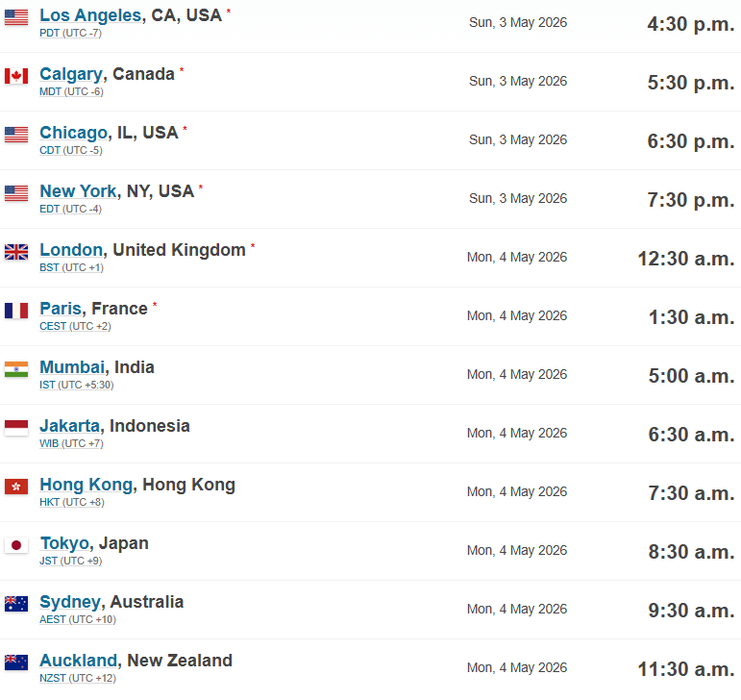Click the Canadian flag next to Calgary
Image resolution: width=741 pixels, height=700 pixels.
point(16,76)
